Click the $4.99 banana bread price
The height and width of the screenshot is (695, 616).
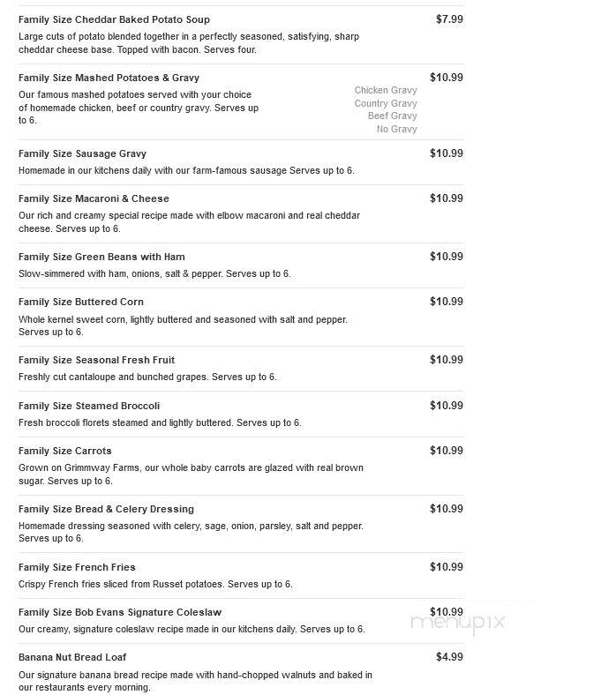point(449,657)
